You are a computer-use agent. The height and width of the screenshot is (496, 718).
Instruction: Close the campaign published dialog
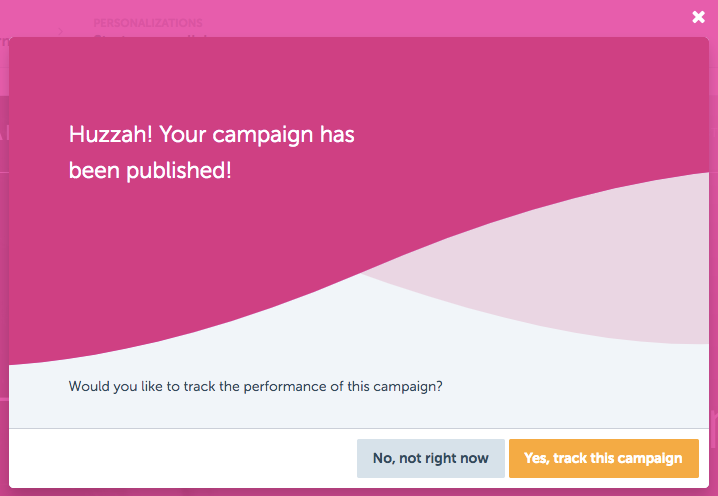tap(698, 17)
